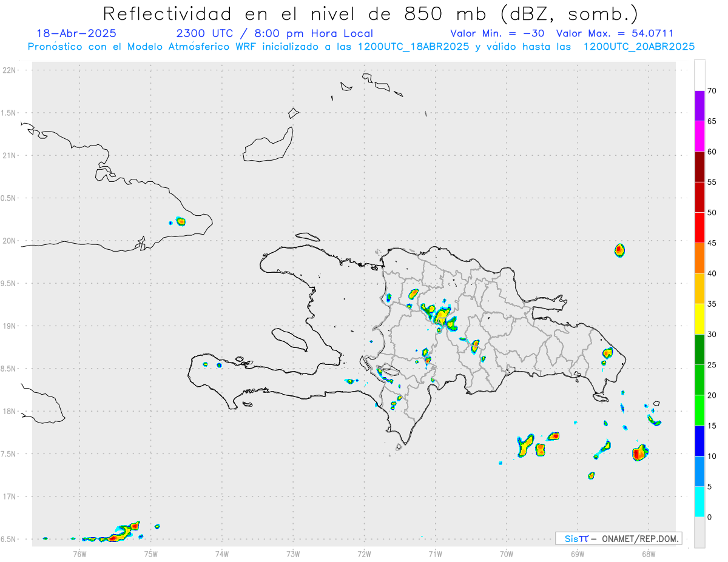Screen dimensions: 728x562
Task: Click the '5' tick label on the color bar
Action: [710, 486]
